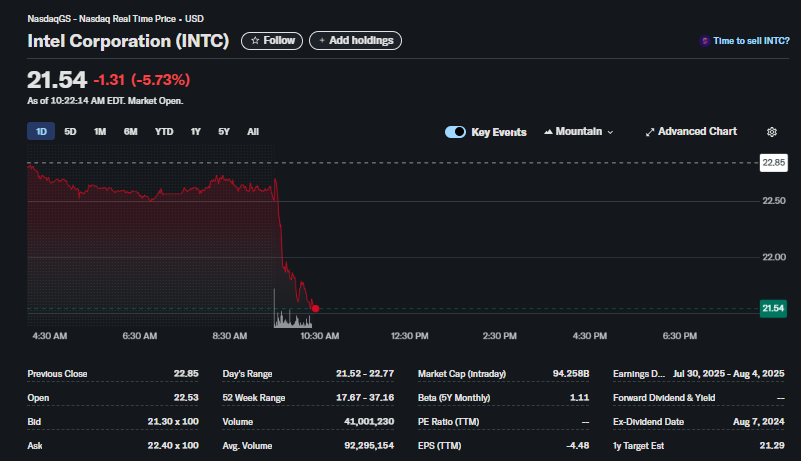Image resolution: width=801 pixels, height=461 pixels.
Task: Click the 4:30 AM axis label
Action: pos(50,336)
